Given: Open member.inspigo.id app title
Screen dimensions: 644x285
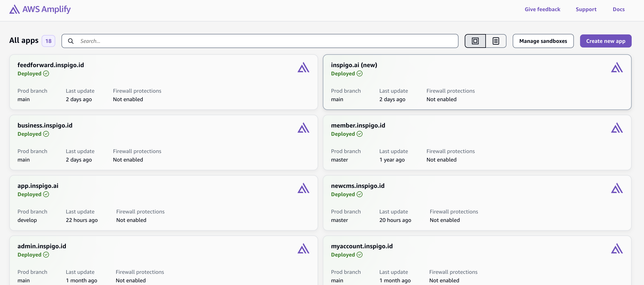Looking at the screenshot, I should coord(358,125).
